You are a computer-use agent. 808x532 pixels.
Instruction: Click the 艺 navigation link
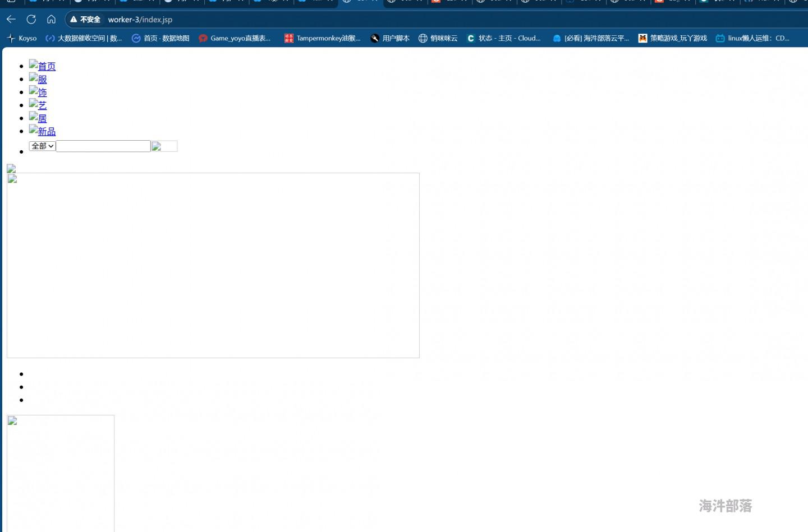[x=38, y=104]
